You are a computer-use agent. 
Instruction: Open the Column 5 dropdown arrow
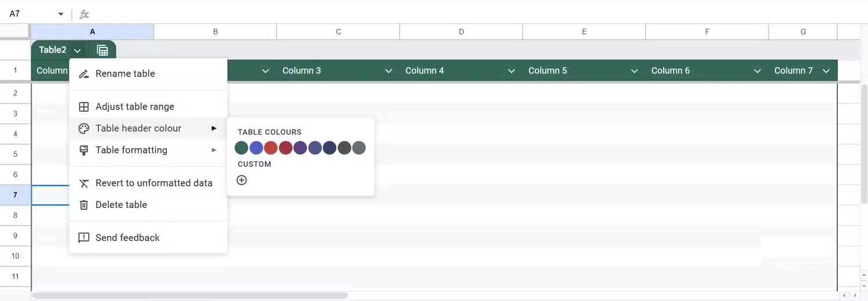click(x=635, y=71)
